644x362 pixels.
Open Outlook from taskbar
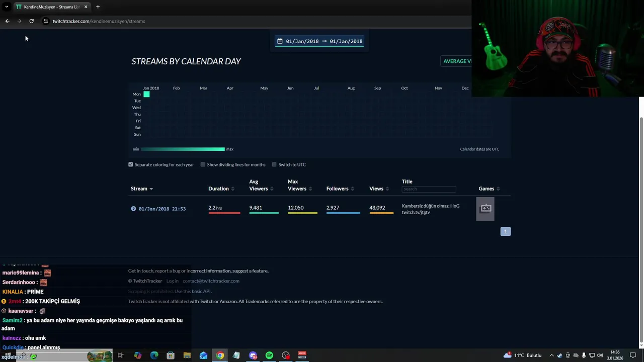tap(203, 355)
